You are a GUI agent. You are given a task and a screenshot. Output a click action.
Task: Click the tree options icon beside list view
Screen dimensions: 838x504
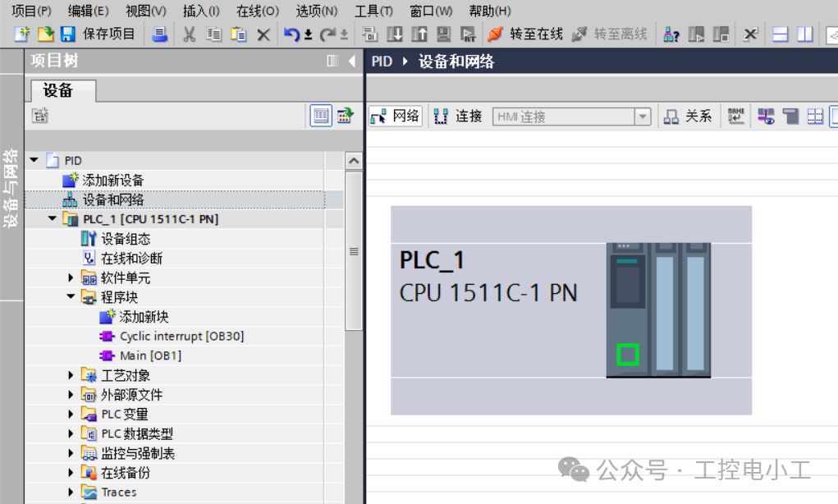346,116
